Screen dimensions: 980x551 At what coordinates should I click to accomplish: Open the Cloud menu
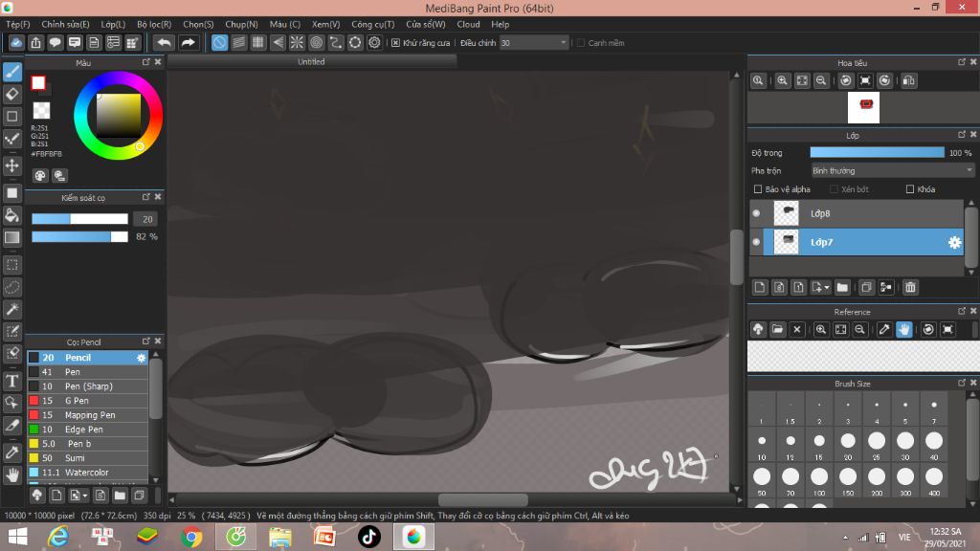coord(468,24)
